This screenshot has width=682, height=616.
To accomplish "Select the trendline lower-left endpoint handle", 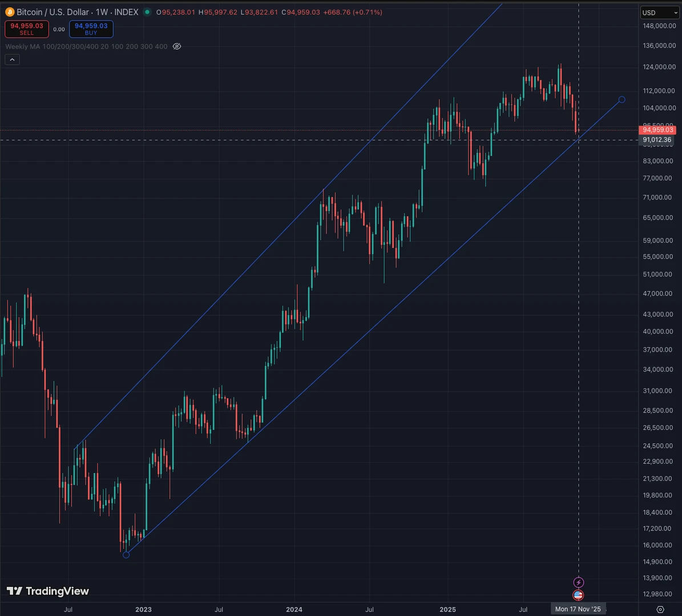I will pyautogui.click(x=126, y=555).
